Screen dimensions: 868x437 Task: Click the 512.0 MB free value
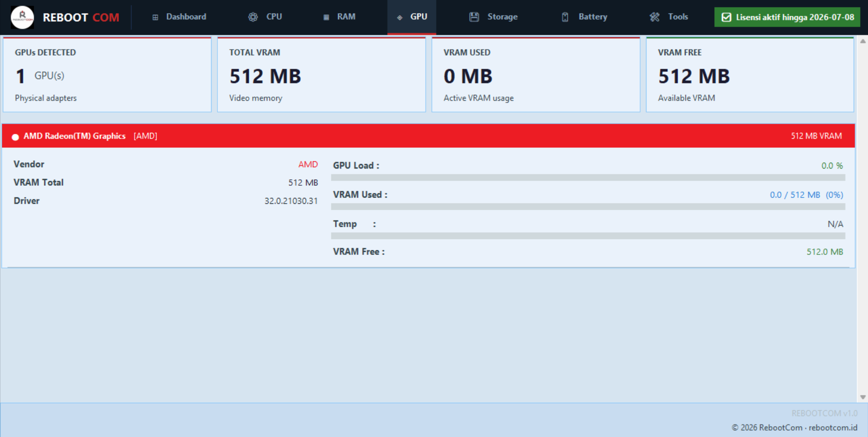pos(825,252)
